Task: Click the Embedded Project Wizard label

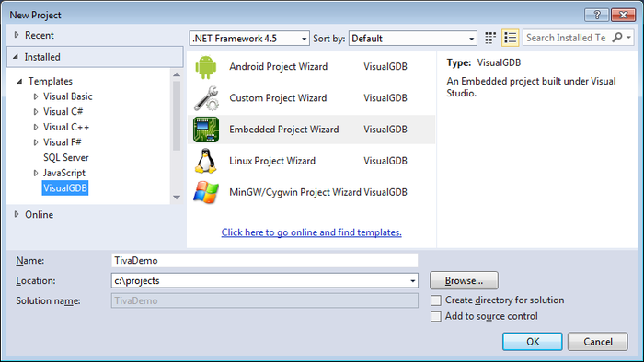Action: [x=283, y=130]
